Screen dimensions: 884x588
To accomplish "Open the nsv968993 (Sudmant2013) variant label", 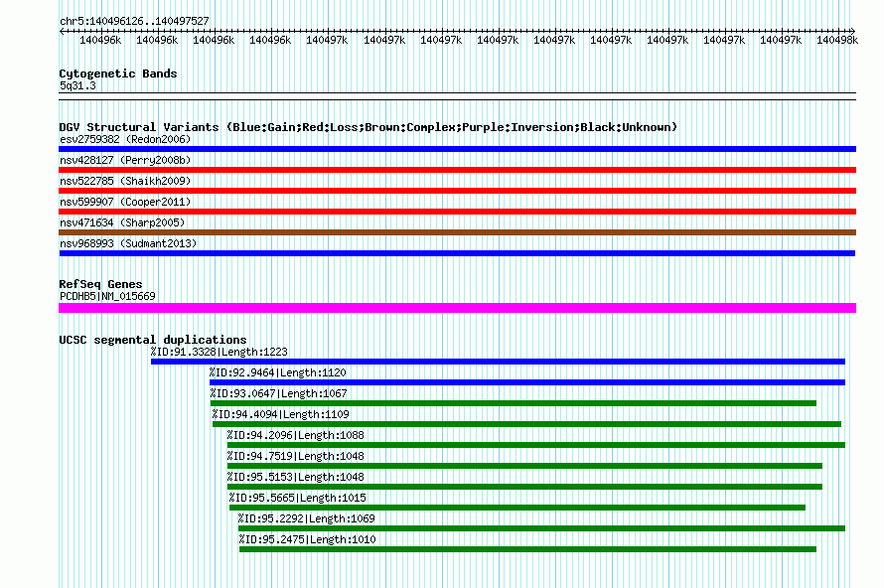I will pyautogui.click(x=128, y=243).
